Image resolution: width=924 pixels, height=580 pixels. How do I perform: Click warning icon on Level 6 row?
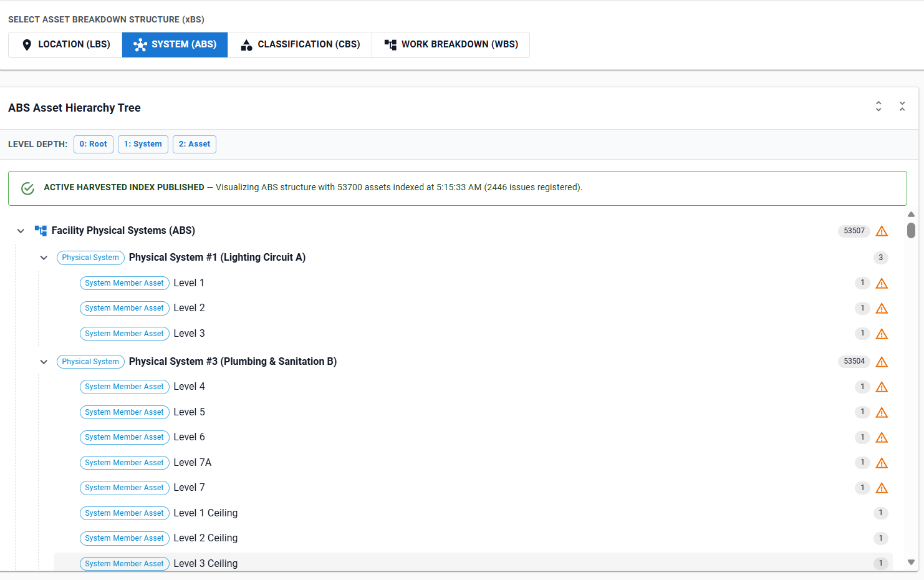[x=882, y=438]
